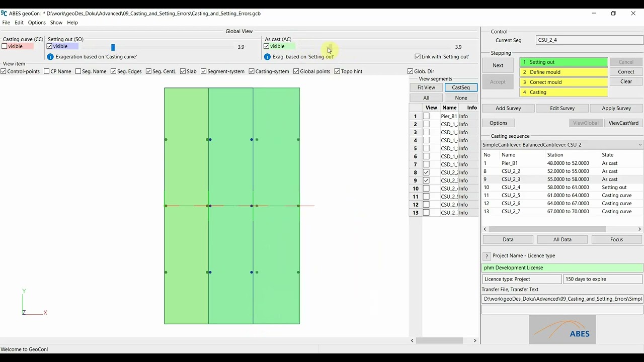Click the All Data button

[562, 240]
